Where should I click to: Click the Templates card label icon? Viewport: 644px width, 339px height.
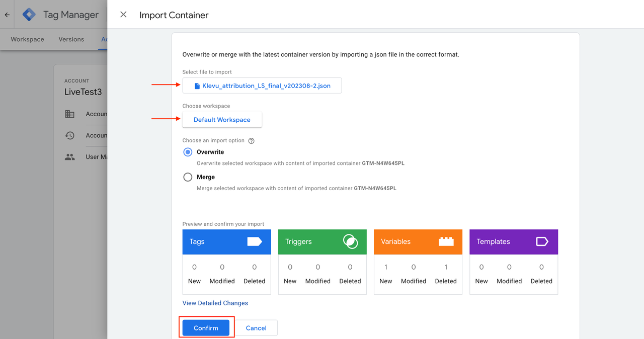point(542,241)
